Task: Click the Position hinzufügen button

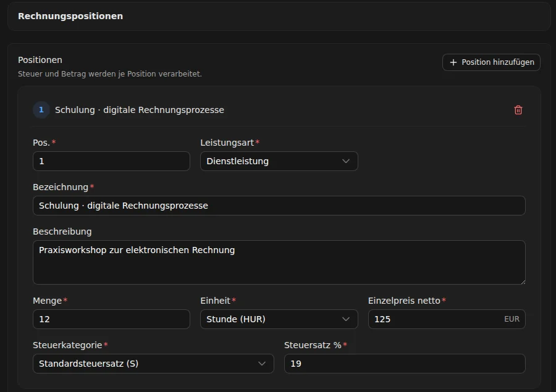Action: click(x=491, y=62)
